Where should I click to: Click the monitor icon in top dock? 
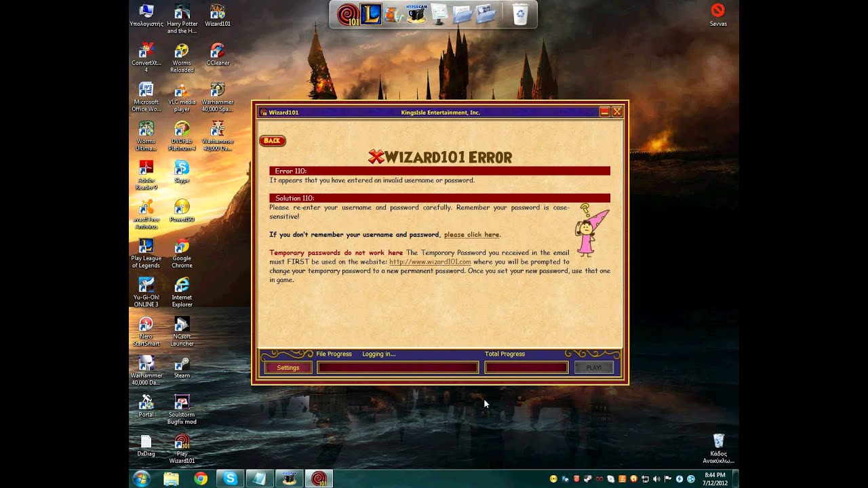439,14
